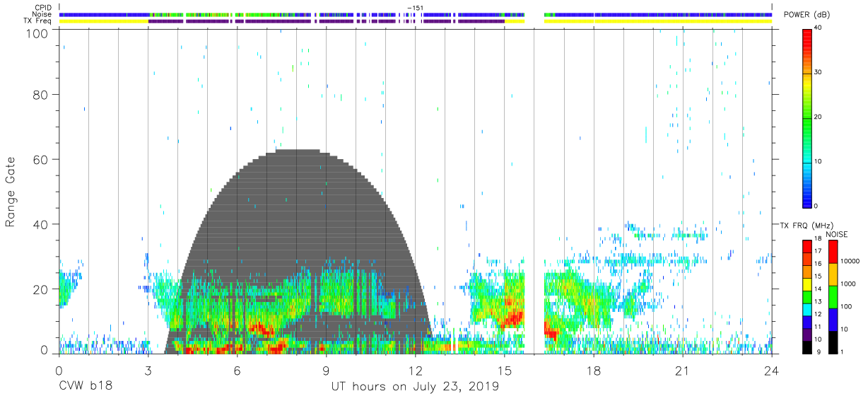Click the data gap near 16 UT
The width and height of the screenshot is (868, 401).
[534, 191]
